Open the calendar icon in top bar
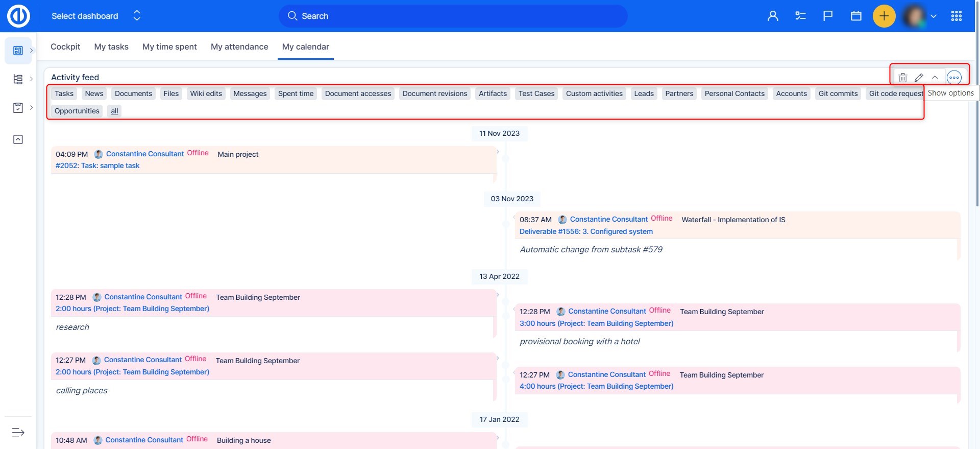This screenshot has width=980, height=449. tap(856, 16)
